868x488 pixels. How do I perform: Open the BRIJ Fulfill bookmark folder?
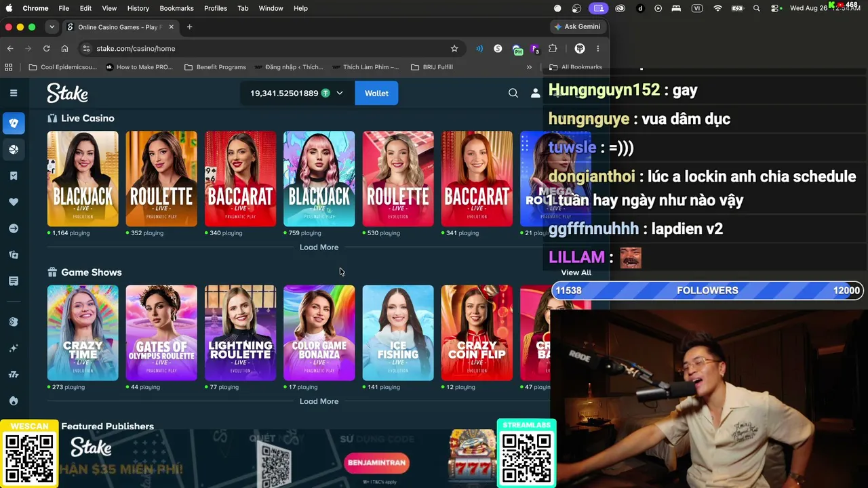tap(432, 67)
